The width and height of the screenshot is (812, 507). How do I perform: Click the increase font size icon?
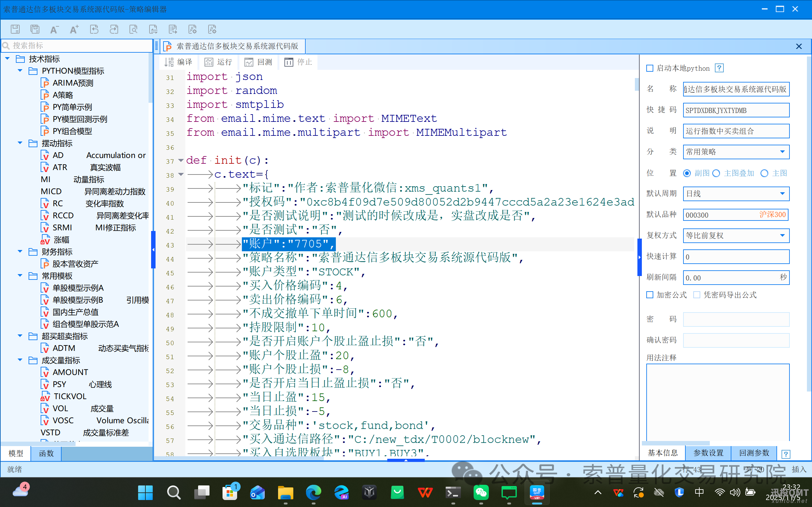click(74, 29)
